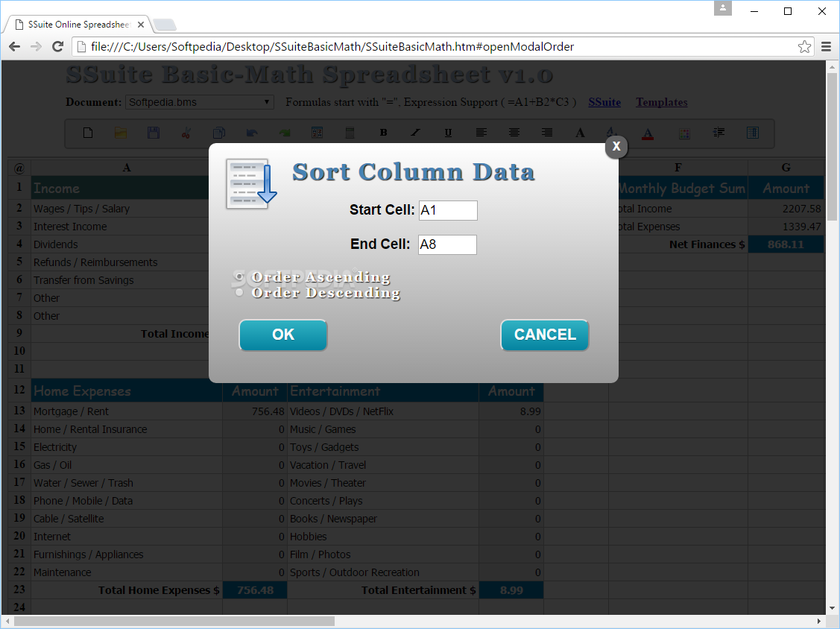Click the Cut scissors icon
This screenshot has height=629, width=840.
[186, 133]
